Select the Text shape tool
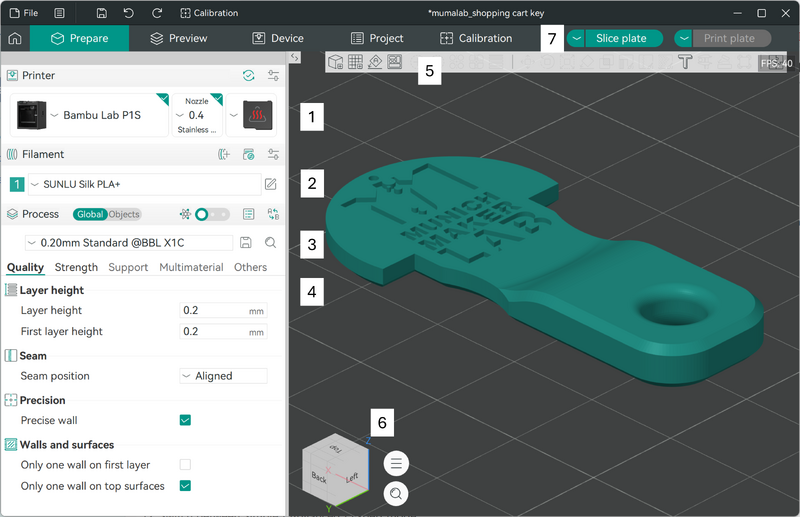Viewport: 800px width, 517px height. pos(685,62)
